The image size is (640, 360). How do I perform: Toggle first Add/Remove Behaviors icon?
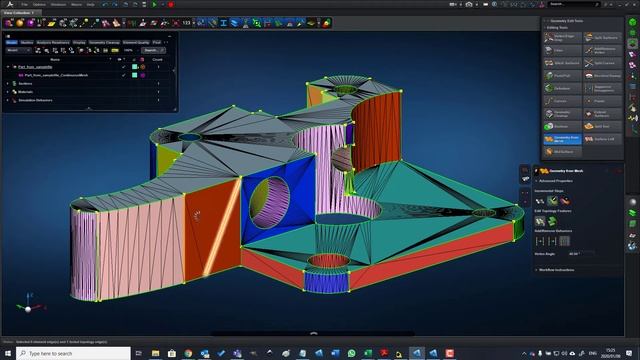click(540, 241)
